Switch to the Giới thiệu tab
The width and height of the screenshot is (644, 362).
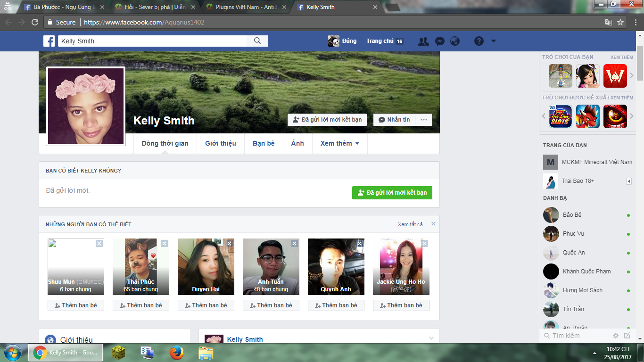click(221, 143)
